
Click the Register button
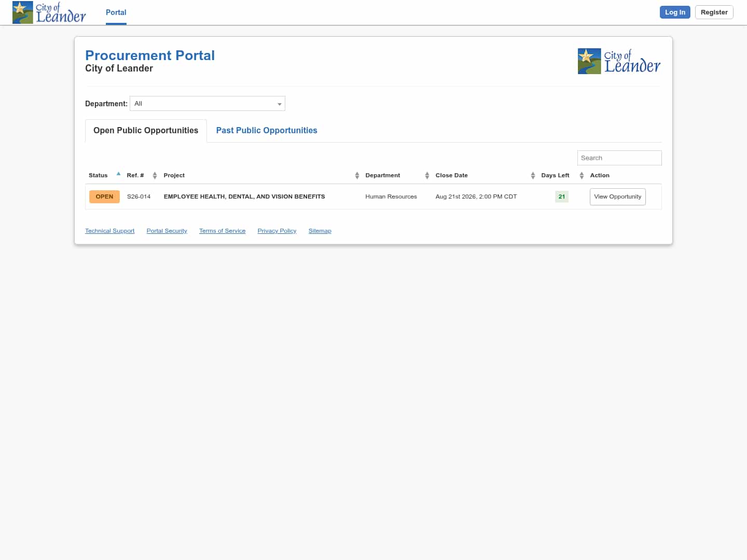click(x=714, y=12)
